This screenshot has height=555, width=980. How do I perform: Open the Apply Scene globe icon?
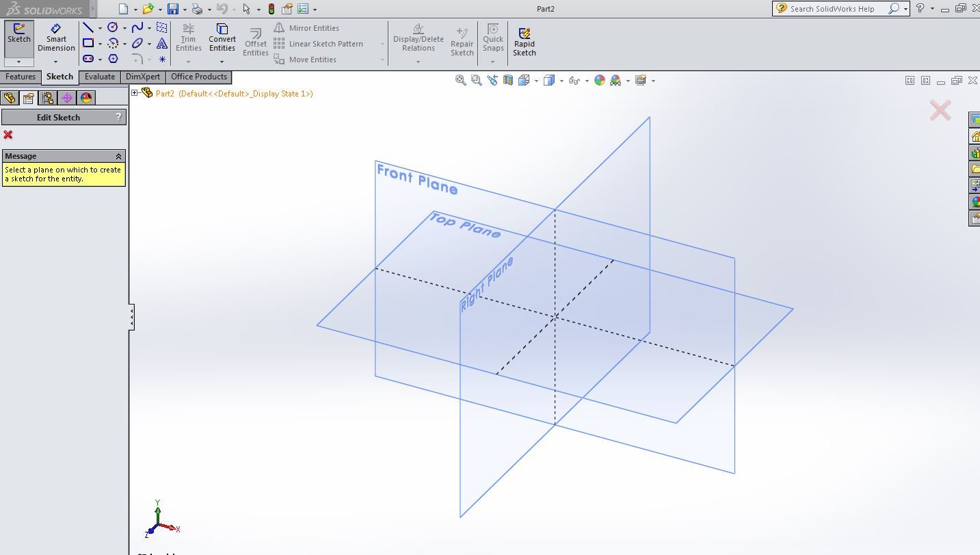598,80
